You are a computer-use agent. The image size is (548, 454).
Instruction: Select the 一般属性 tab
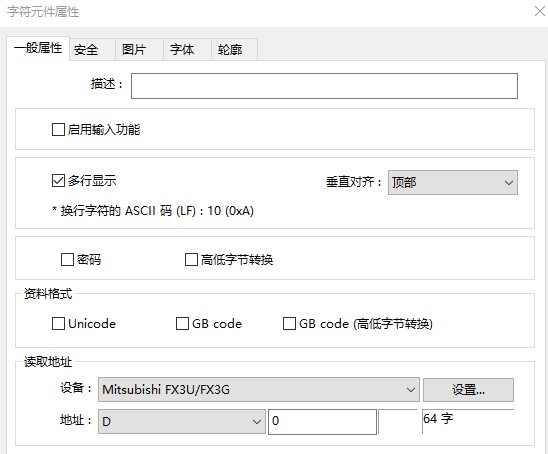pos(38,48)
